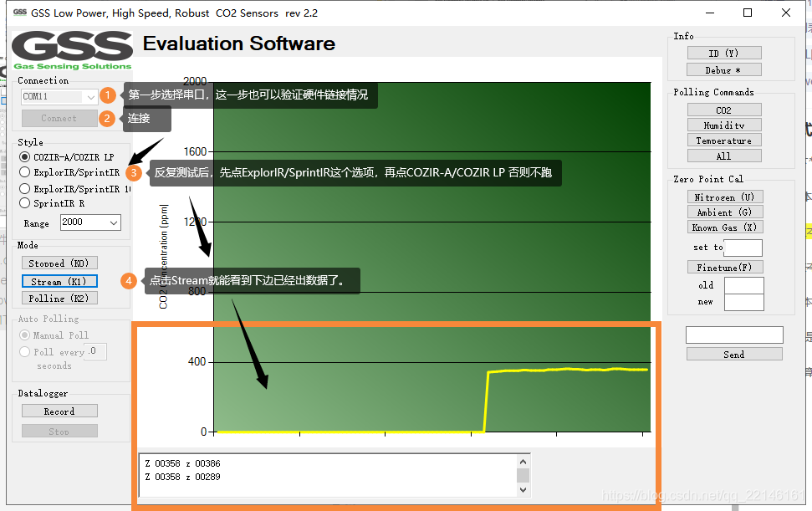812x511 pixels.
Task: Expand the Range 2000 dropdown
Action: tap(90, 222)
